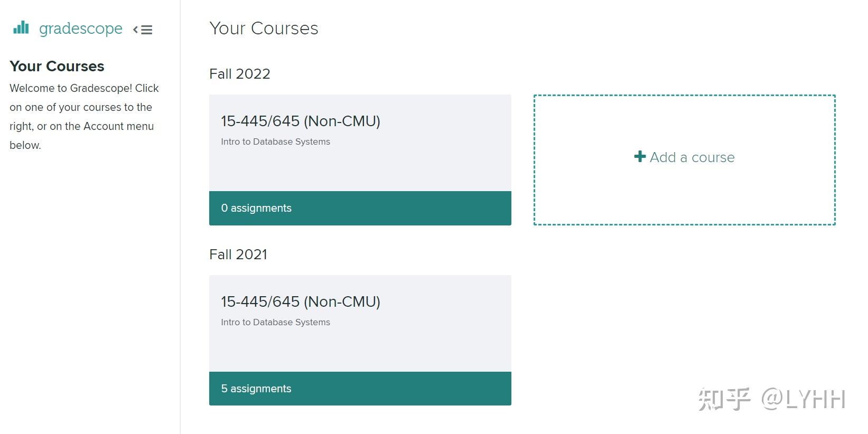
Task: Click the large "Your Courses" page title
Action: 264,29
